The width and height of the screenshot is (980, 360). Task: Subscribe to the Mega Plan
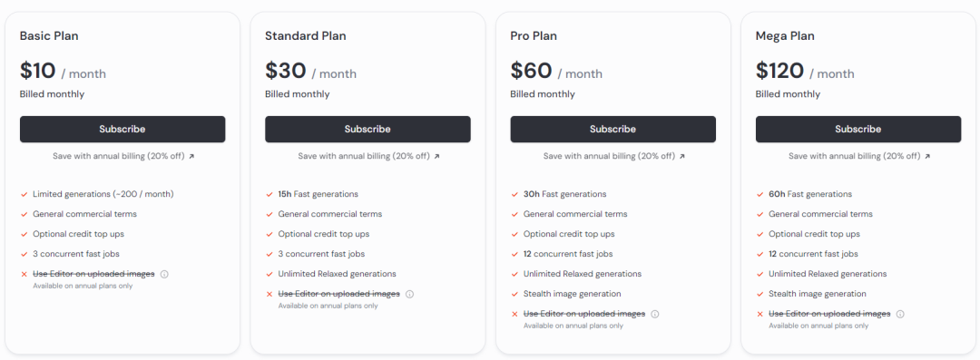[x=858, y=130]
